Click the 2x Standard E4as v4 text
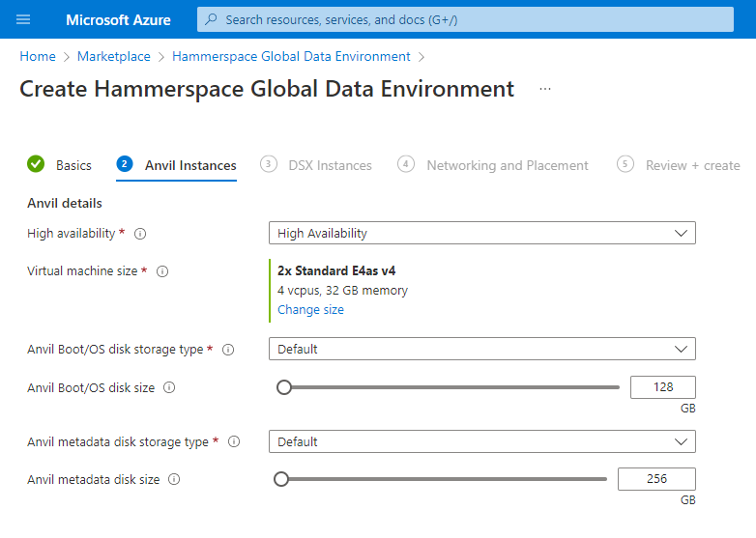Image resolution: width=756 pixels, height=538 pixels. pyautogui.click(x=336, y=271)
